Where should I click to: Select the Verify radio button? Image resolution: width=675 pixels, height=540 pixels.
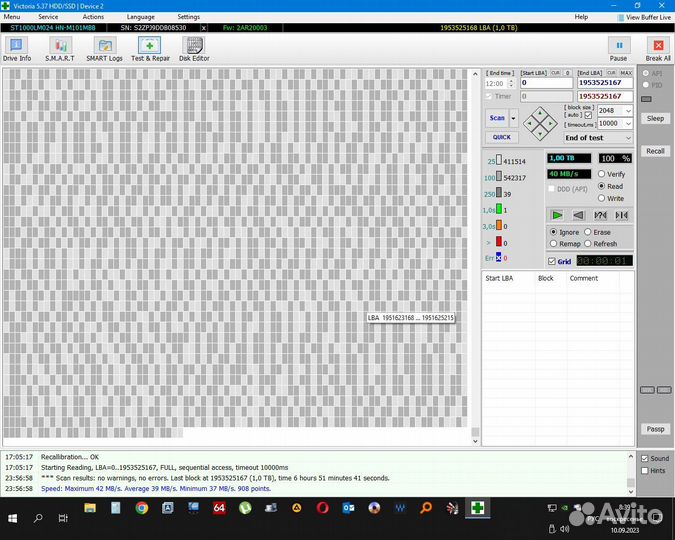tap(601, 174)
